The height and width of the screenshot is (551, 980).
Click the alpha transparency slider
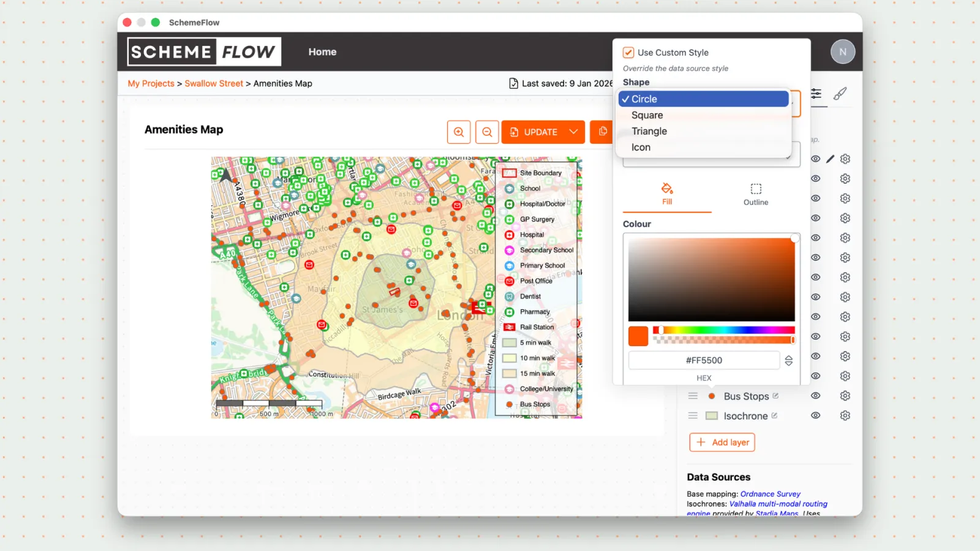coord(724,340)
